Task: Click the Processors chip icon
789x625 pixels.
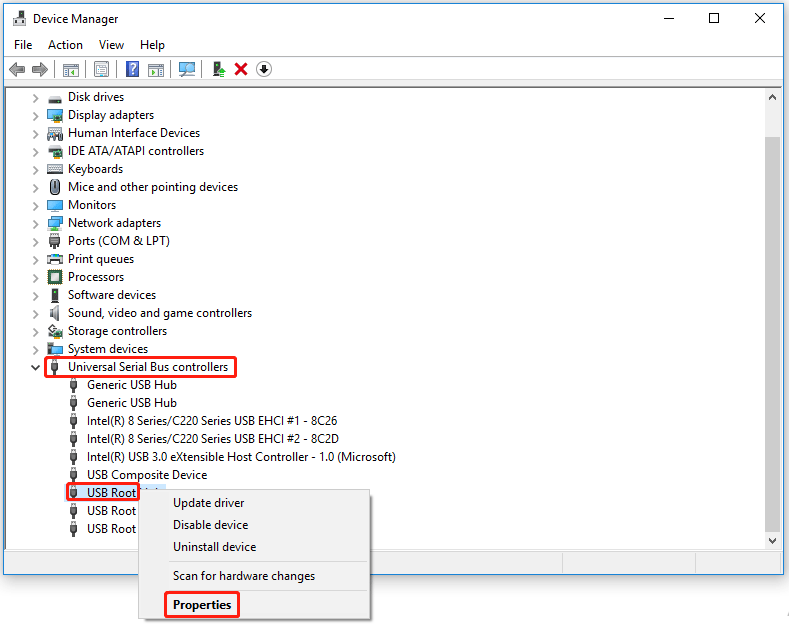Action: pos(55,277)
